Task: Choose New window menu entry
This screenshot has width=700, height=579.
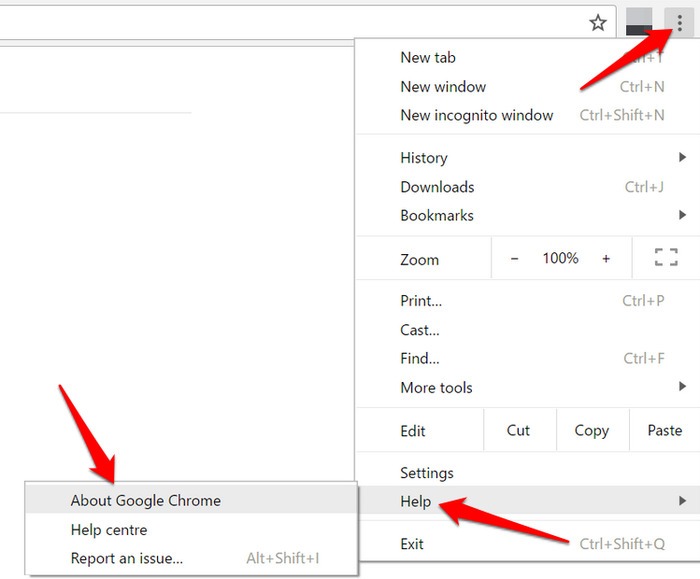Action: [x=528, y=87]
